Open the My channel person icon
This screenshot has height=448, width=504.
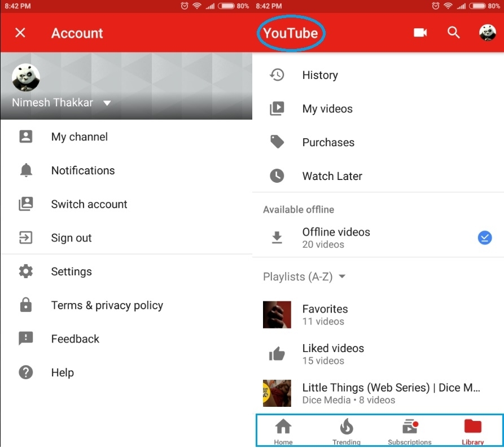point(26,137)
